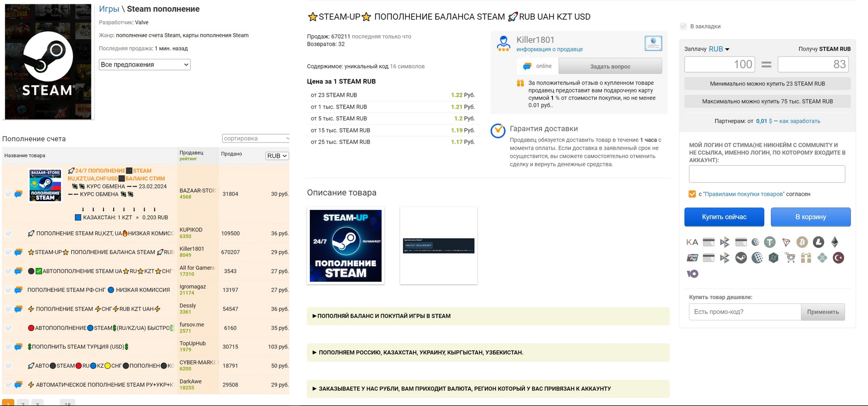Viewport: 868px width, 406px height.
Task: Open the large Steam logo image
Action: coord(48,62)
